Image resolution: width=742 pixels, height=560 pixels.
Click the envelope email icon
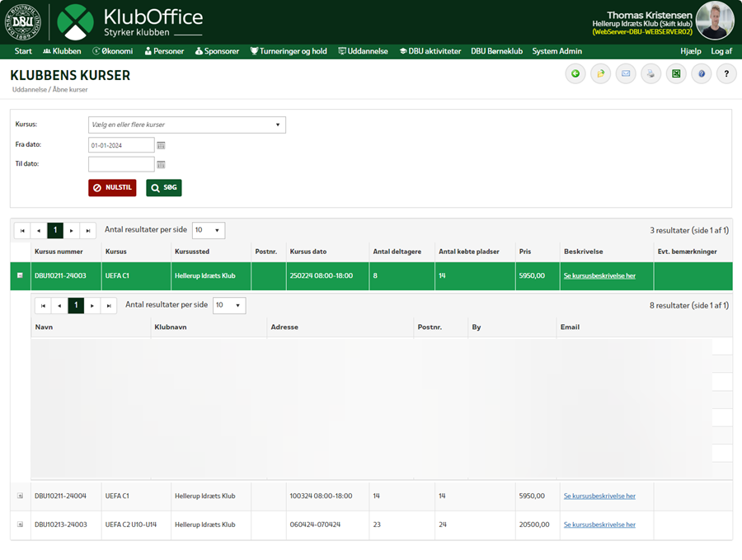coord(626,74)
